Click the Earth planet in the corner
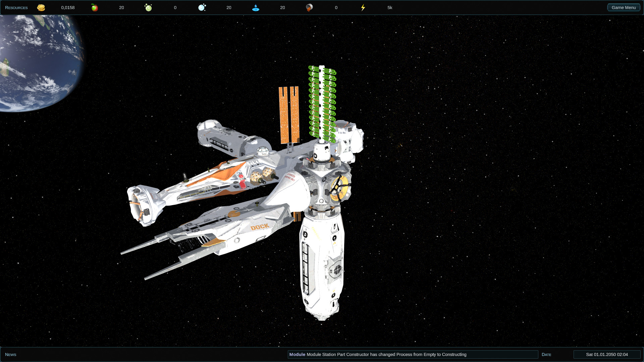Viewport: 644px width, 362px height. [x=37, y=60]
